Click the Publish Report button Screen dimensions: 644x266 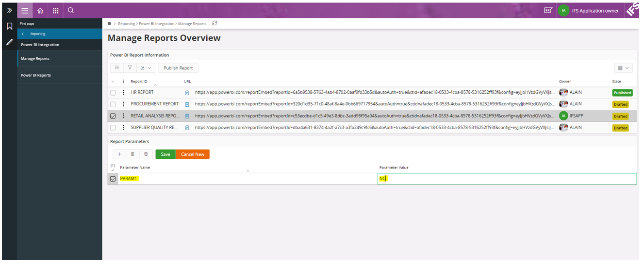click(x=178, y=68)
